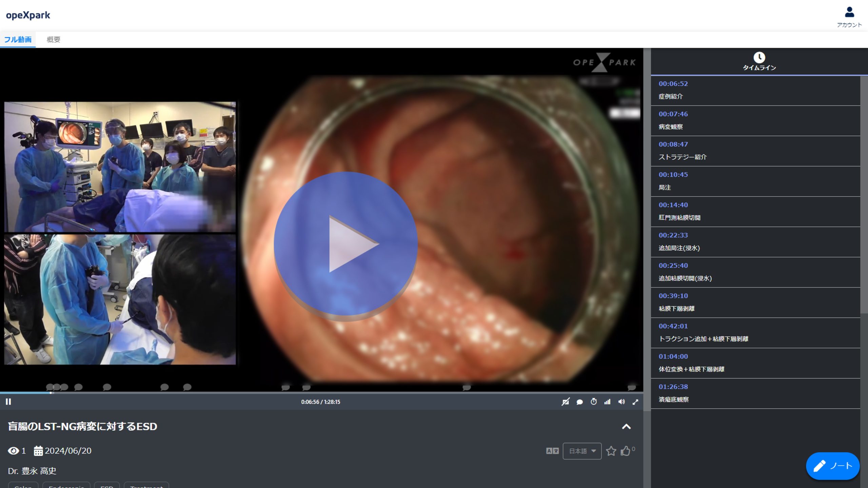
Task: Click the page scrollbar beside the video
Action: (x=647, y=230)
